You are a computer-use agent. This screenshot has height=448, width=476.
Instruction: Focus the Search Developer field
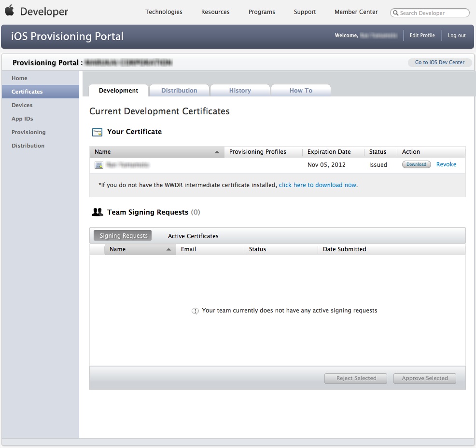(x=430, y=13)
